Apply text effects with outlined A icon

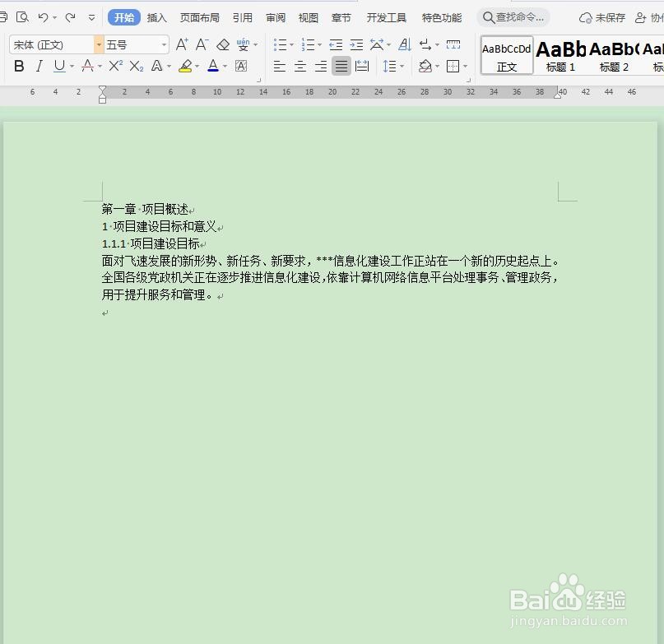point(156,66)
